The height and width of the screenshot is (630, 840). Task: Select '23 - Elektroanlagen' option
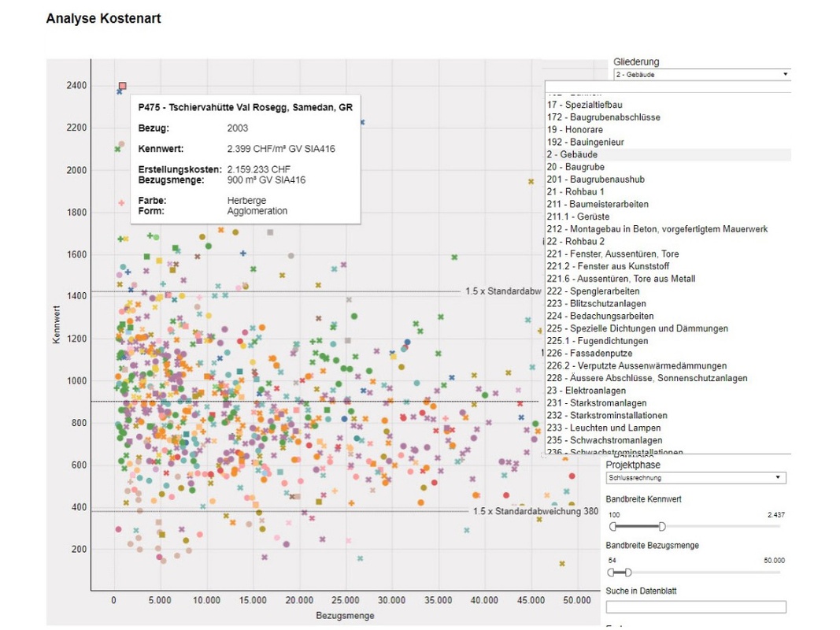[x=668, y=391]
